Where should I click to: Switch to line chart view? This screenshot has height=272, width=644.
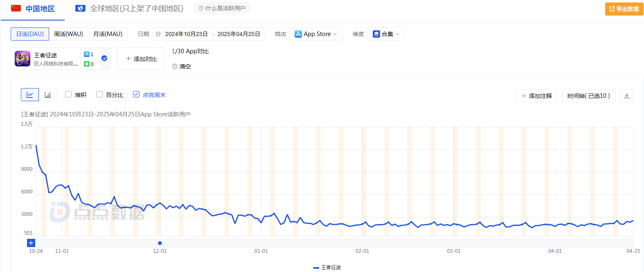(x=30, y=95)
